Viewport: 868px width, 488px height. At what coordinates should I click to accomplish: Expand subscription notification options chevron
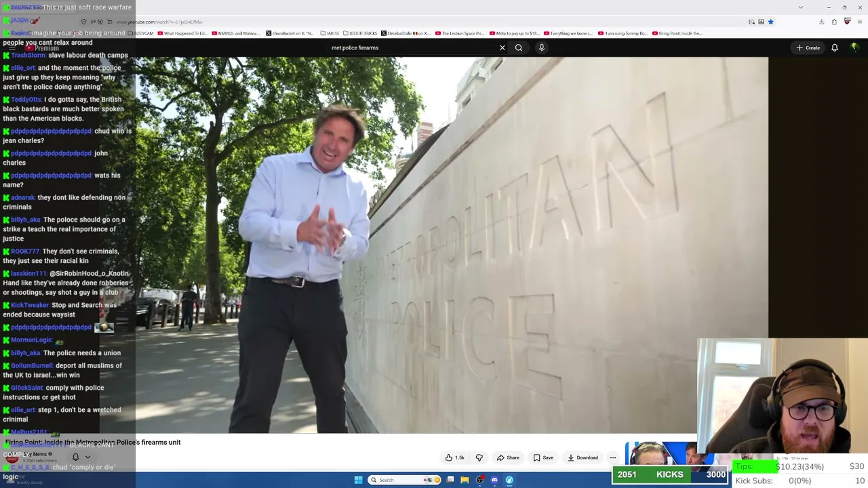(x=87, y=457)
